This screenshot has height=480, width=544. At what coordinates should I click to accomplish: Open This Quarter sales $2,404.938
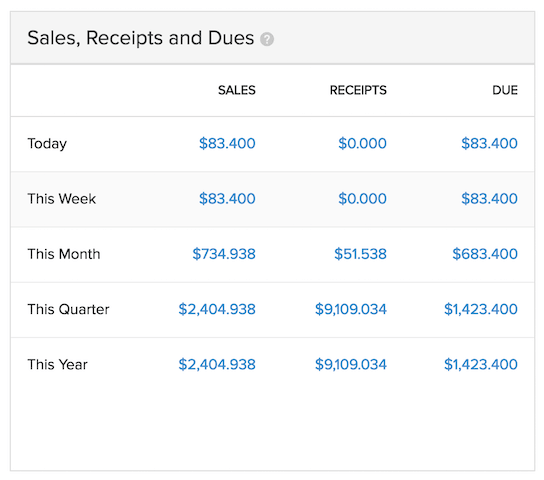tap(217, 309)
